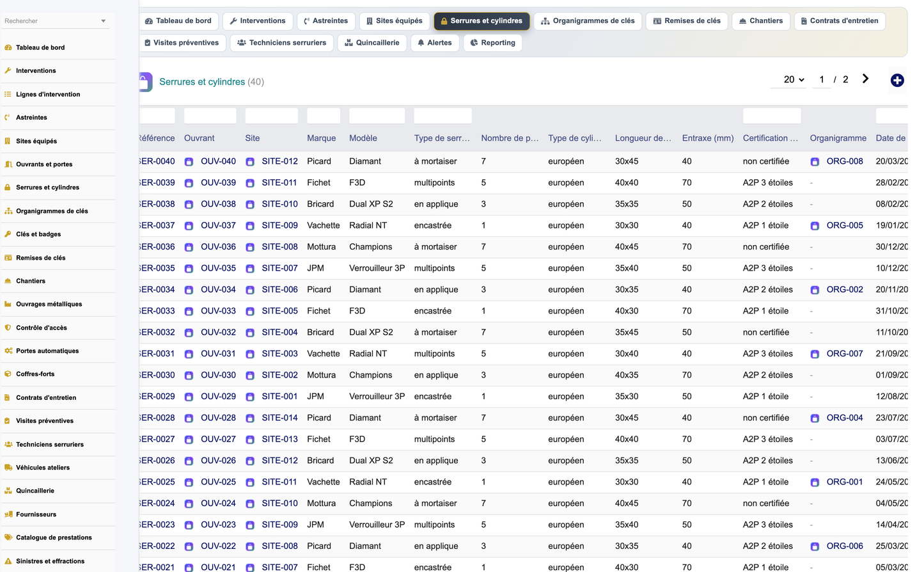The width and height of the screenshot is (924, 572).
Task: Open the Reporting tab
Action: pyautogui.click(x=492, y=43)
